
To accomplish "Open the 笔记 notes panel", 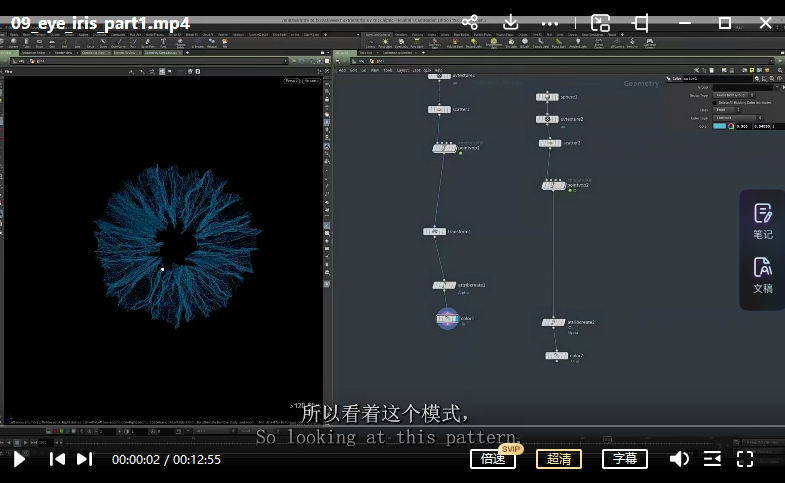I will tap(763, 221).
